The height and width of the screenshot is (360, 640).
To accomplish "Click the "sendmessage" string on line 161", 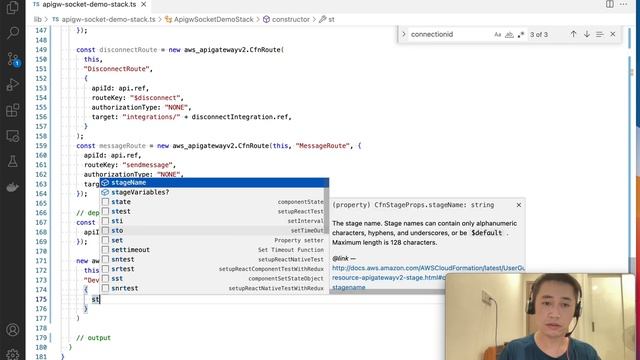I will pos(147,165).
